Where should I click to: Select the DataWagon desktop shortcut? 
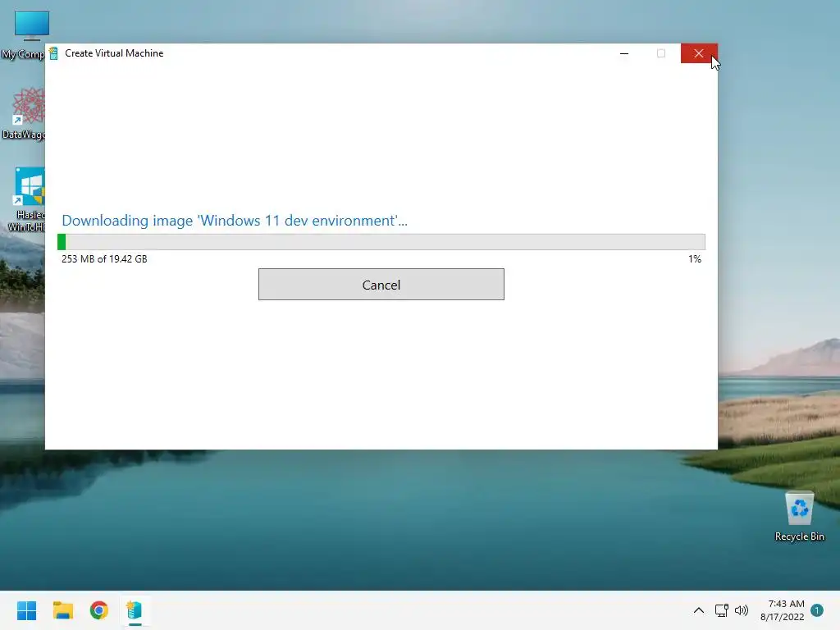coord(25,113)
